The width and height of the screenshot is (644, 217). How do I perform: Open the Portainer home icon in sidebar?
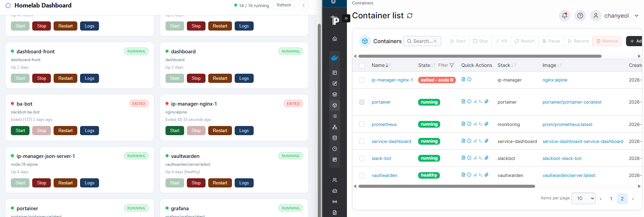[x=334, y=39]
